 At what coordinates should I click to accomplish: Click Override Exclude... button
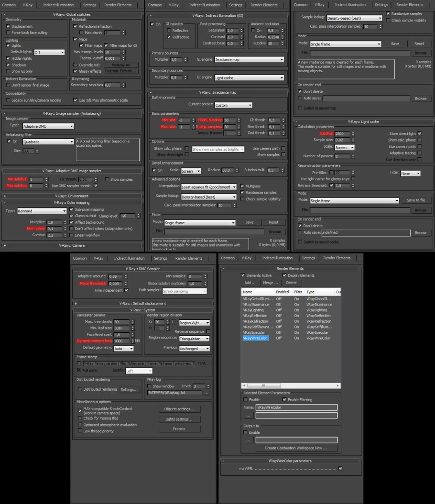(x=120, y=71)
